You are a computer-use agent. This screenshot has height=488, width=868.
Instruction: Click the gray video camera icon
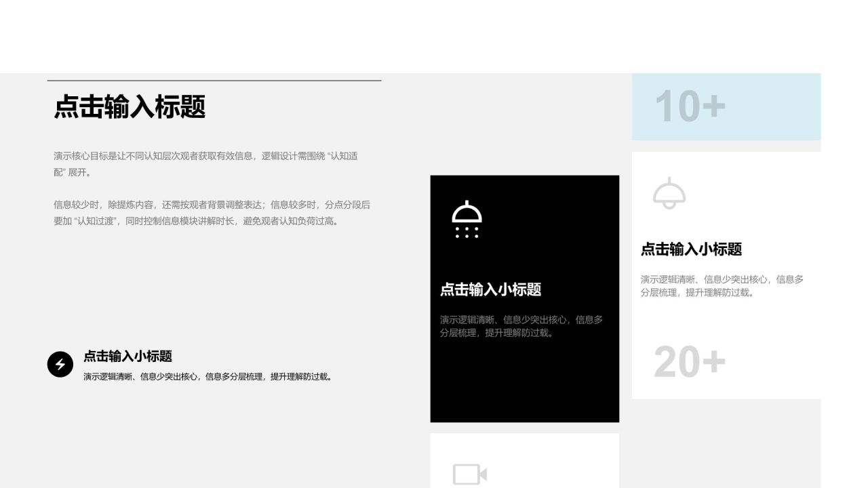pyautogui.click(x=469, y=474)
